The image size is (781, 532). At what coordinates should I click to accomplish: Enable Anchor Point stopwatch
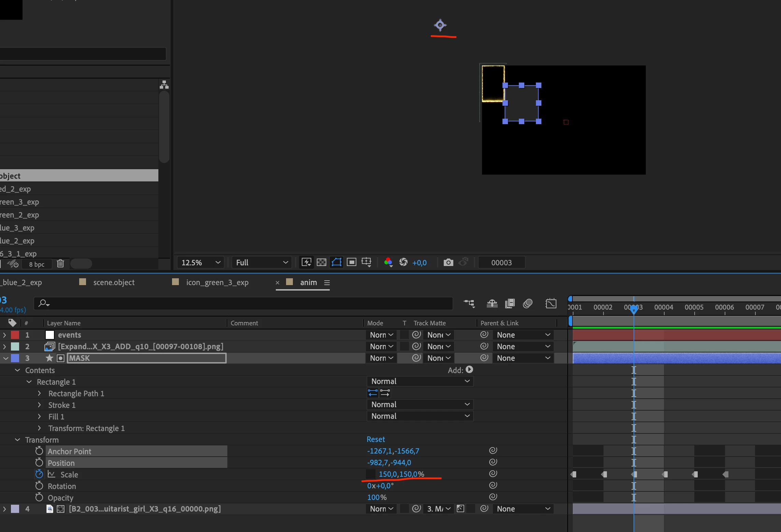(x=39, y=451)
